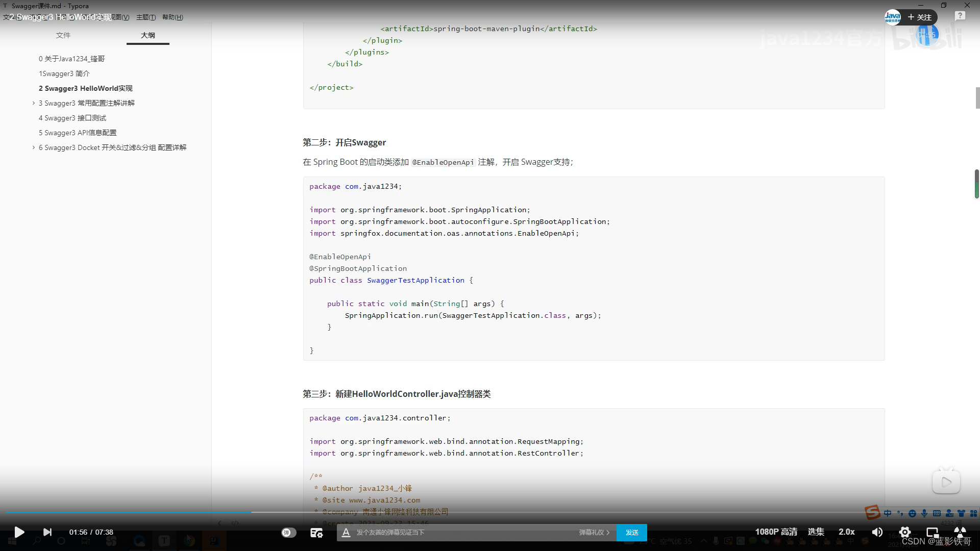Follow uploader with 关注 button
The width and height of the screenshot is (980, 551).
click(920, 17)
